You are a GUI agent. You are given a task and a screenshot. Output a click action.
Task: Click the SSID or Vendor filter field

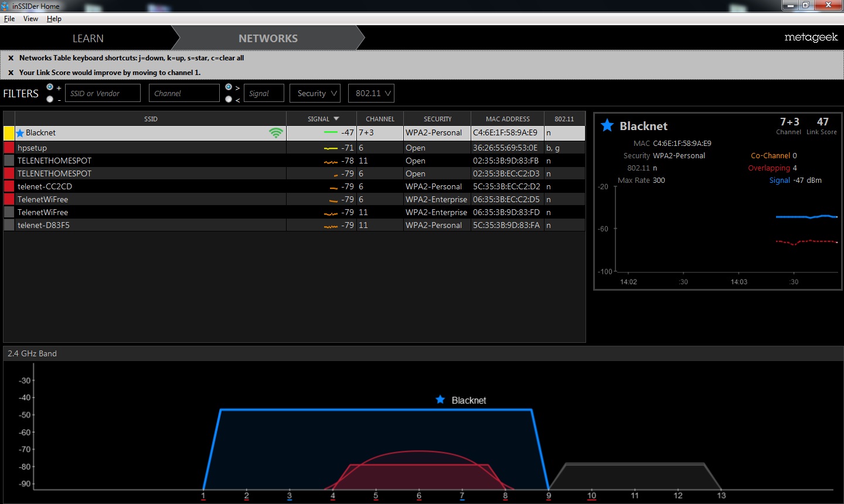point(103,93)
